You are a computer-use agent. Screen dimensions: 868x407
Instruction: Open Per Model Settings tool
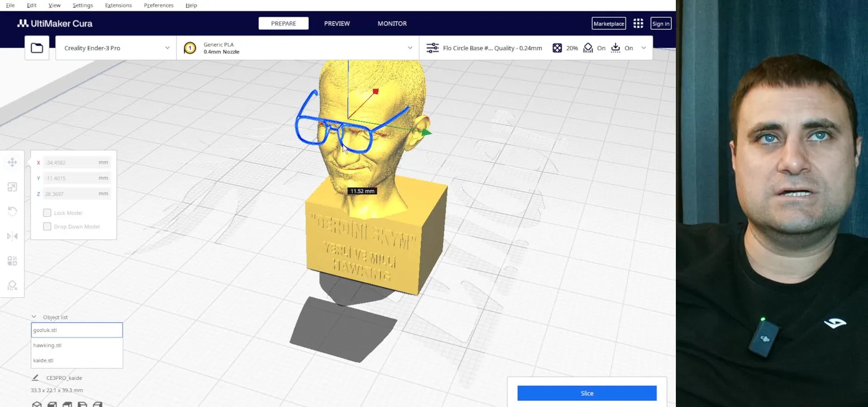pyautogui.click(x=12, y=261)
